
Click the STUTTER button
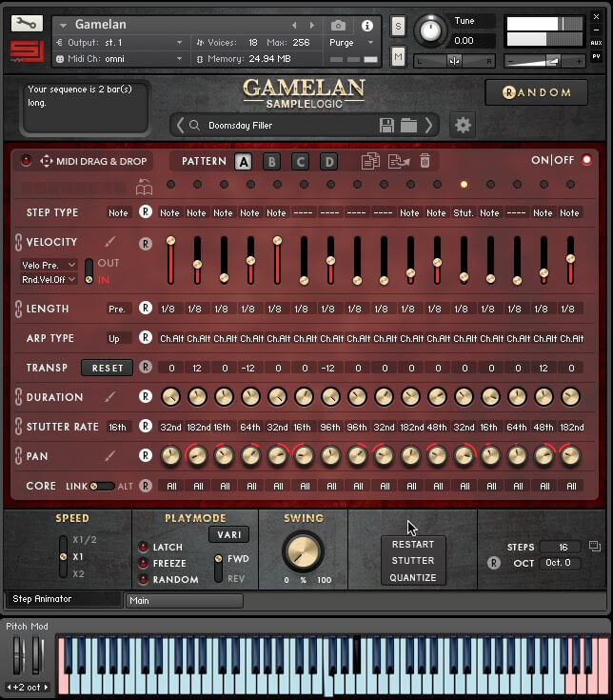(413, 561)
